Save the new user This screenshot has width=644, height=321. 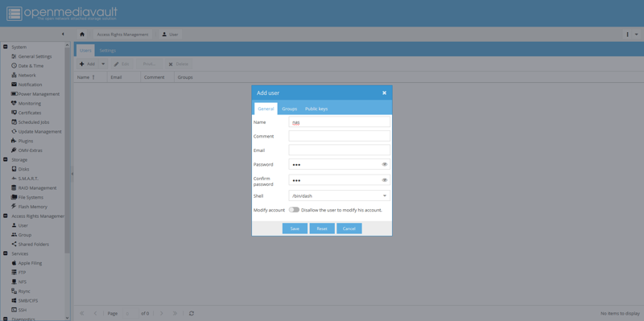[x=295, y=228]
